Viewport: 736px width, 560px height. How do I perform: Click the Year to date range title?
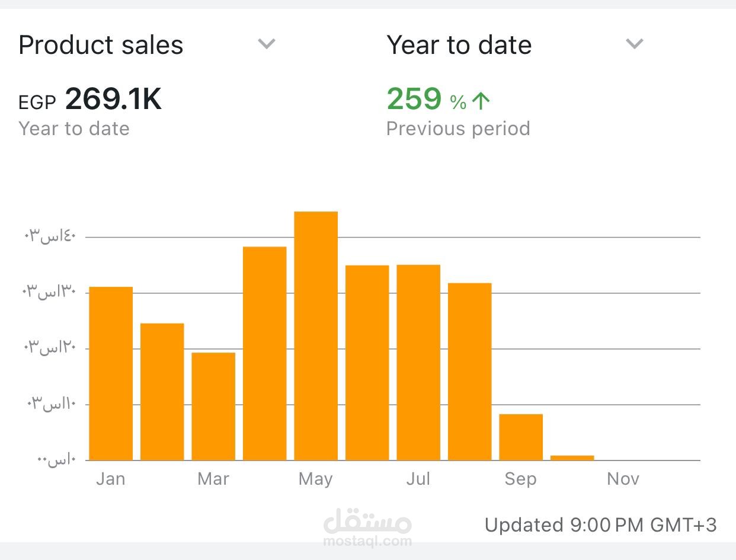click(x=459, y=45)
